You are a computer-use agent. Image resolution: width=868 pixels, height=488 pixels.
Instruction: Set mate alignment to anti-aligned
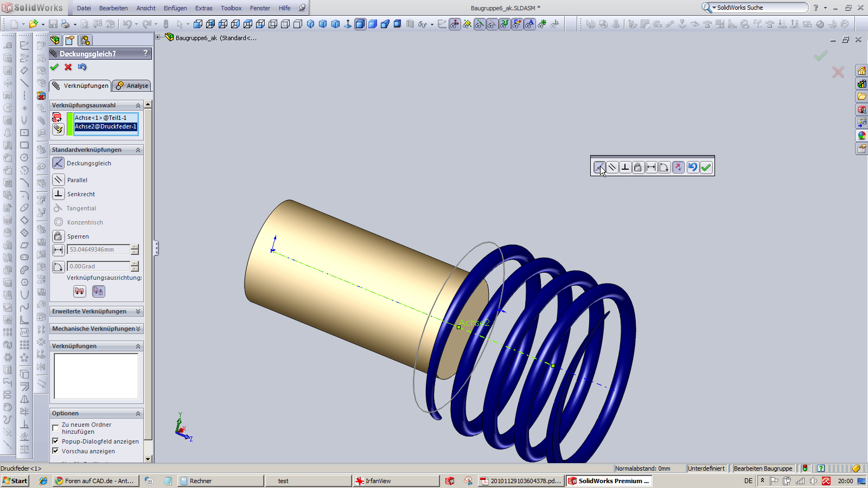click(98, 291)
